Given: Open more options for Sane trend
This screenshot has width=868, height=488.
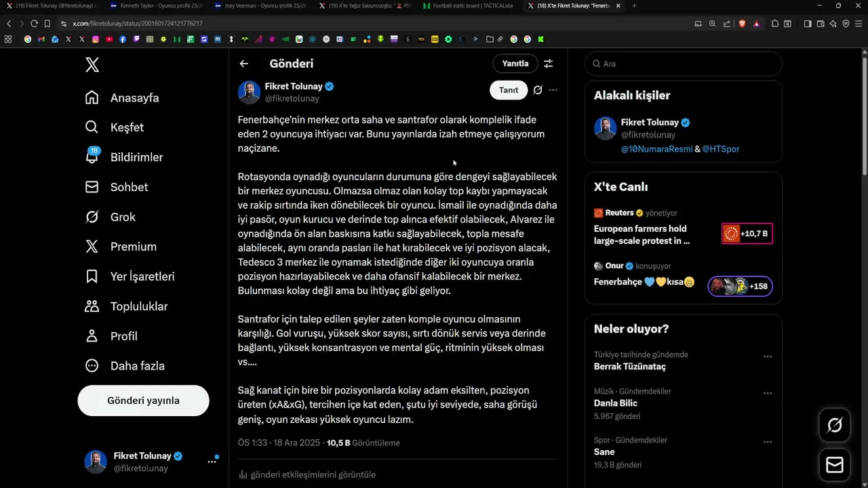Looking at the screenshot, I should [x=768, y=441].
